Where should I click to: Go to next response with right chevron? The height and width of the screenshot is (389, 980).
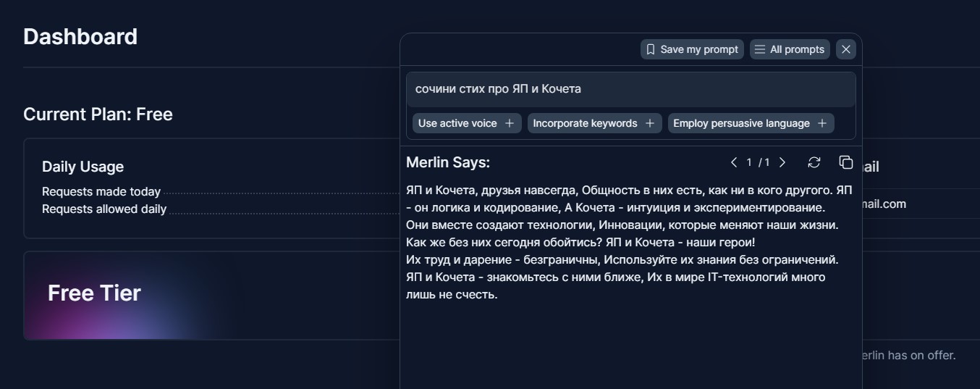point(782,162)
